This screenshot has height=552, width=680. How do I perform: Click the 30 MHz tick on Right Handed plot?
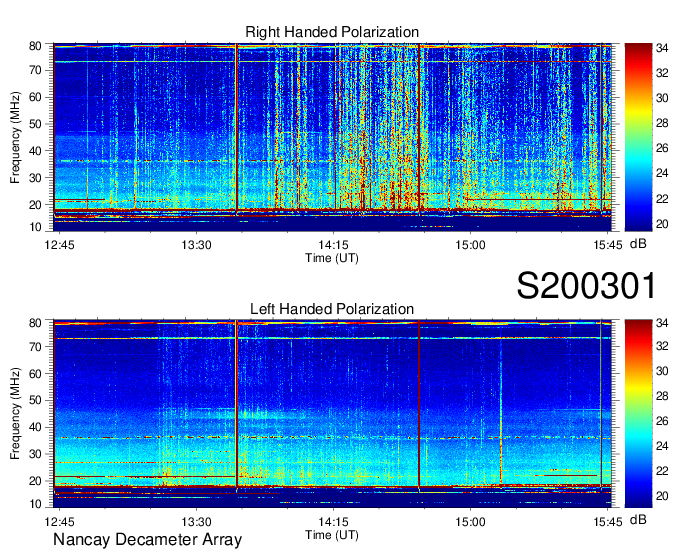[x=35, y=178]
